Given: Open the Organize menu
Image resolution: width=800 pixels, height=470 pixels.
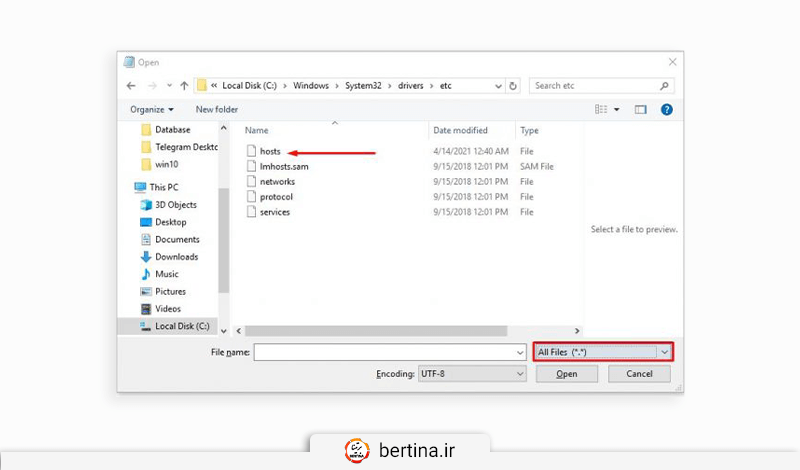Looking at the screenshot, I should click(152, 109).
